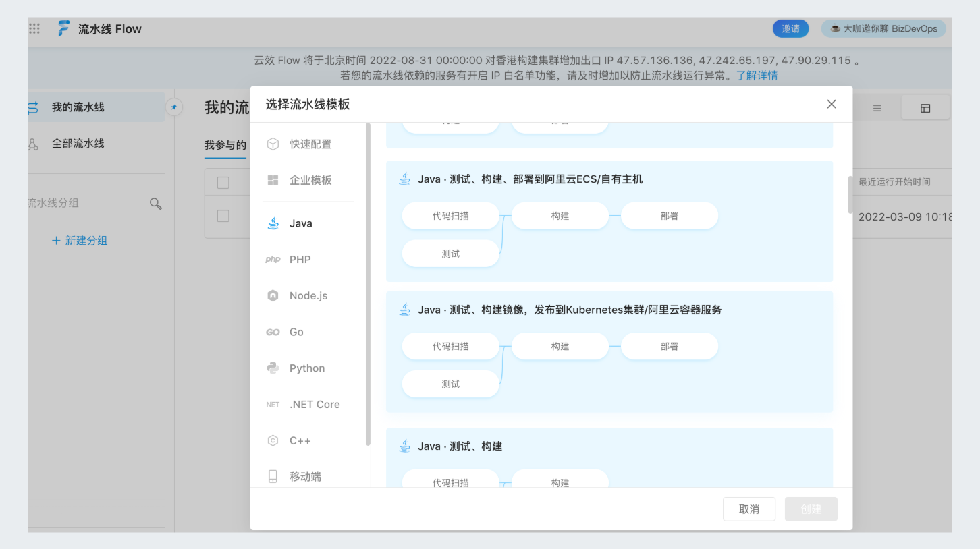980x549 pixels.
Task: Click the category sidebar scrollbar
Action: 368,284
